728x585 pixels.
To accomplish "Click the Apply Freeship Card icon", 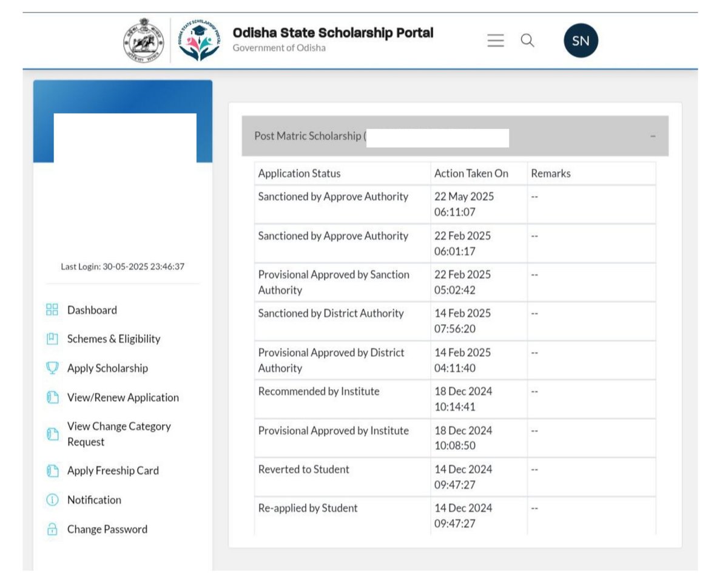I will coord(52,471).
